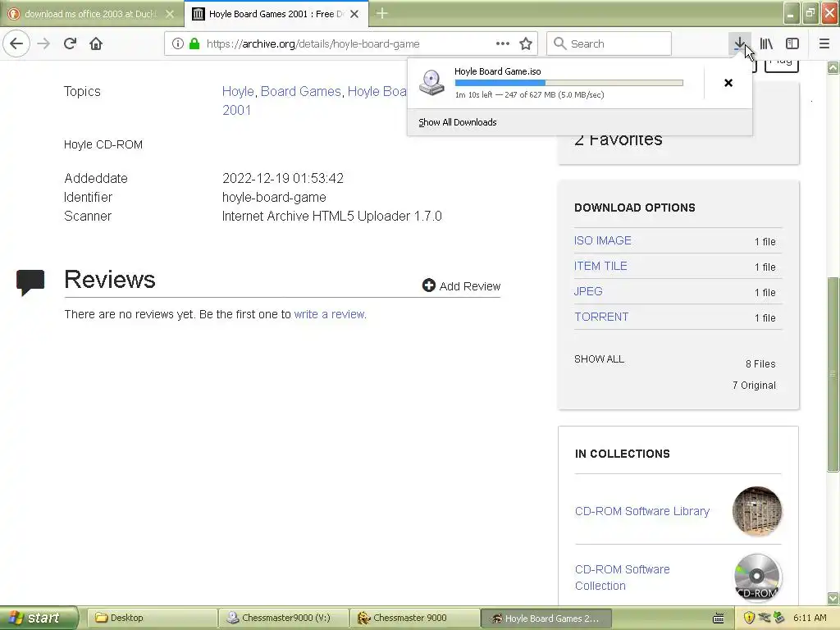Open the ITEM TILE download option
This screenshot has height=630, width=840.
point(600,266)
